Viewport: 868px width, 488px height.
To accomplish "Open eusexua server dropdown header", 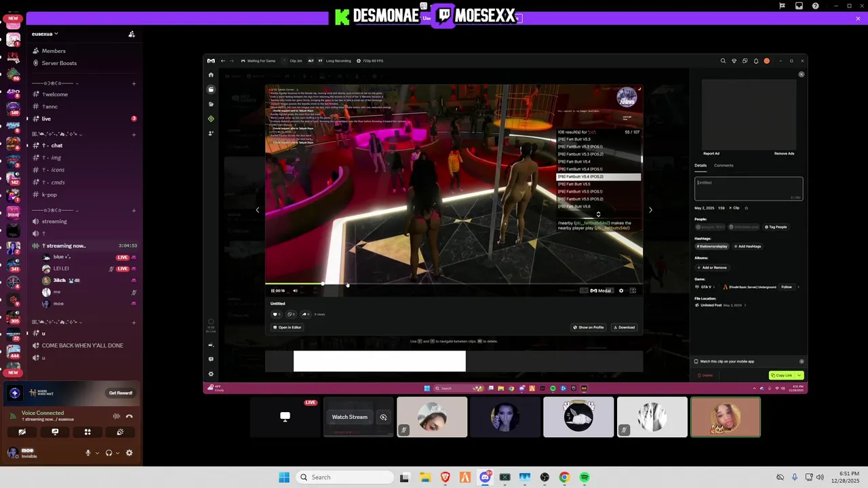I will 45,34.
